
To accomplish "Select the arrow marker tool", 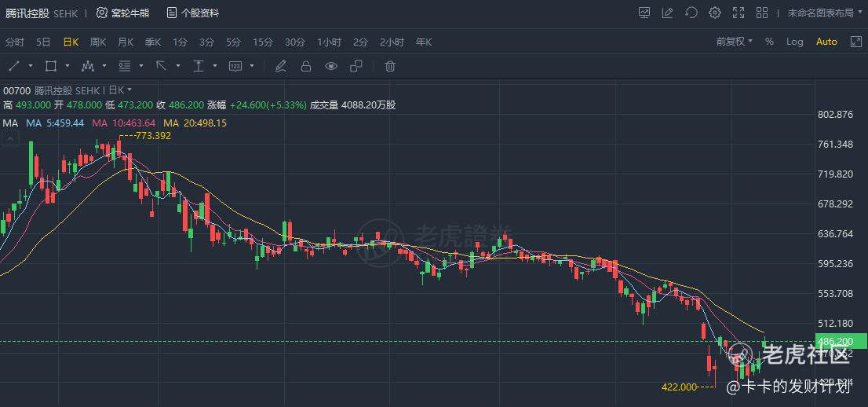I will tap(161, 67).
